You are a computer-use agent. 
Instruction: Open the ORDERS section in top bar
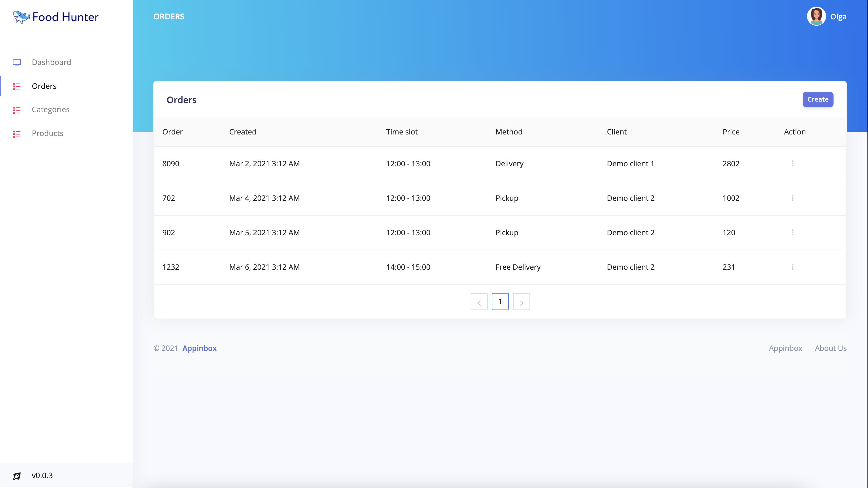pyautogui.click(x=168, y=16)
